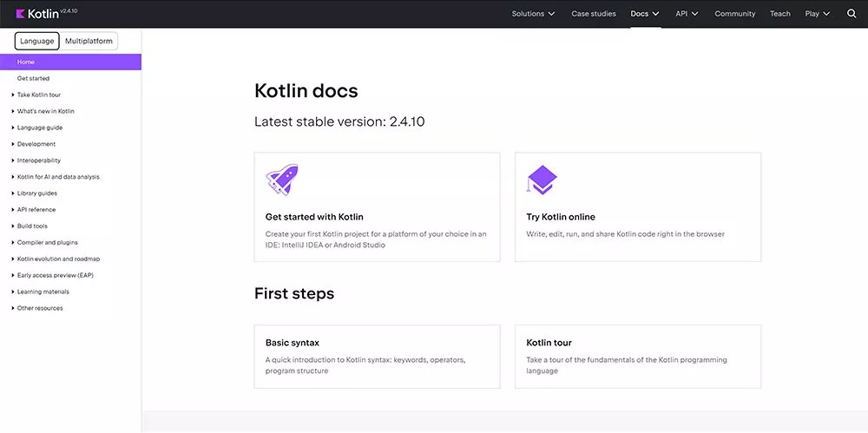Open the Community page
The image size is (868, 433).
click(x=734, y=14)
